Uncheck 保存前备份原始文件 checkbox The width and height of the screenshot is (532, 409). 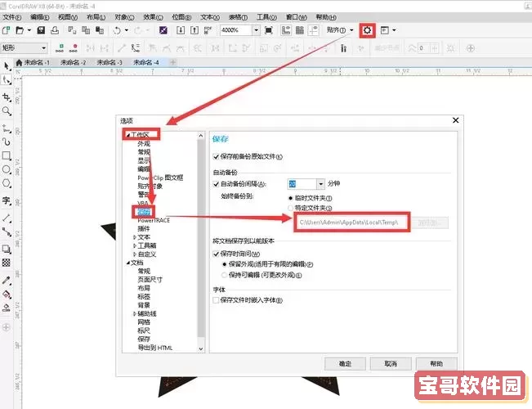click(x=216, y=156)
